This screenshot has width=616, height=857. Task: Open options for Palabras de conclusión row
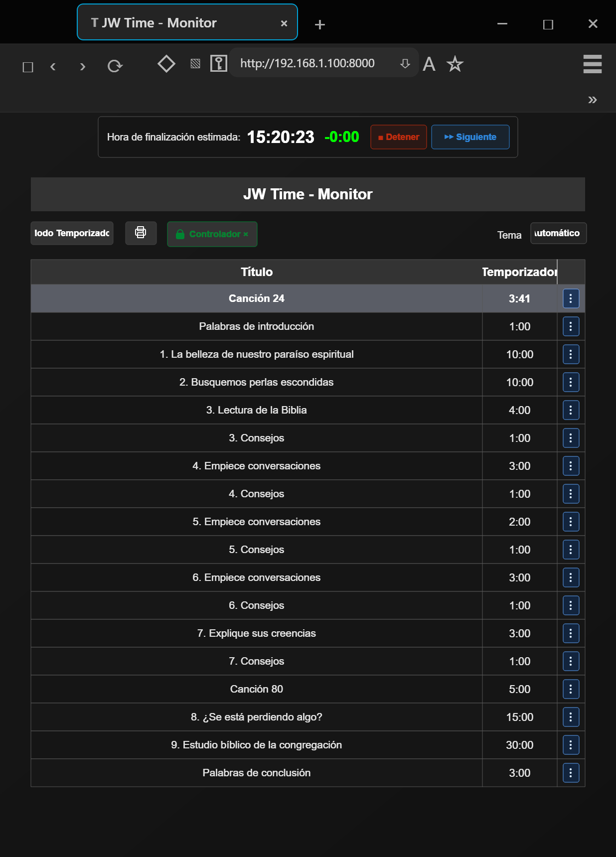coord(571,773)
